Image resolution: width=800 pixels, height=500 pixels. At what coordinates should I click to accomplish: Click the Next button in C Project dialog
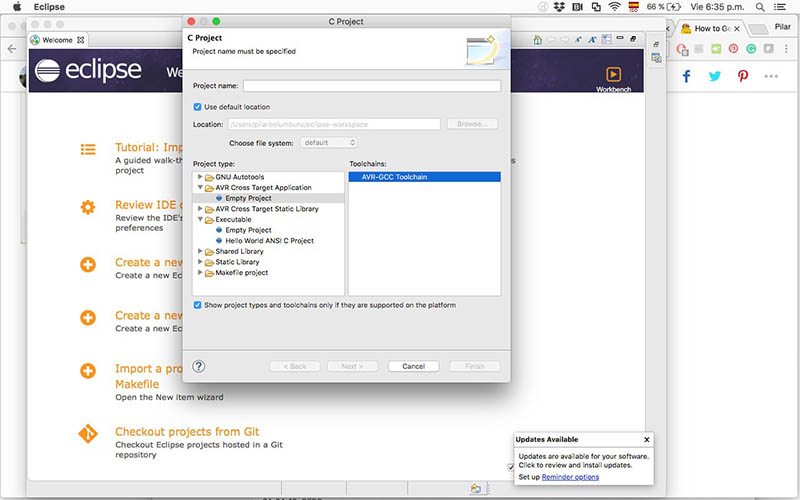click(352, 366)
